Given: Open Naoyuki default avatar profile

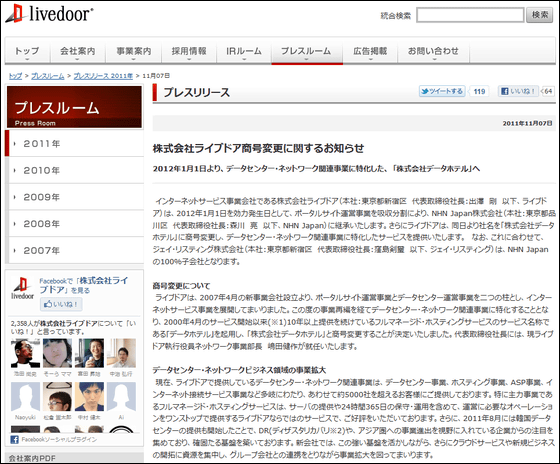Looking at the screenshot, I should click(25, 396).
